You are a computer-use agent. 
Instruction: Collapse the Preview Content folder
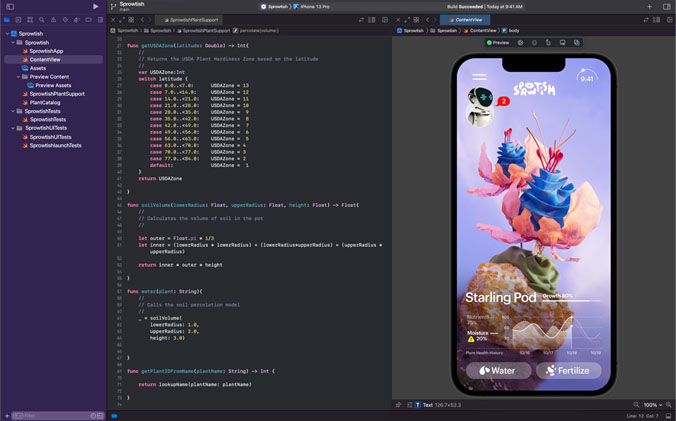[x=18, y=77]
